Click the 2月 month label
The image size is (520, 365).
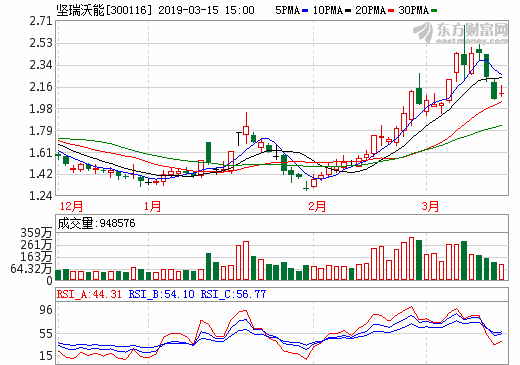(317, 206)
